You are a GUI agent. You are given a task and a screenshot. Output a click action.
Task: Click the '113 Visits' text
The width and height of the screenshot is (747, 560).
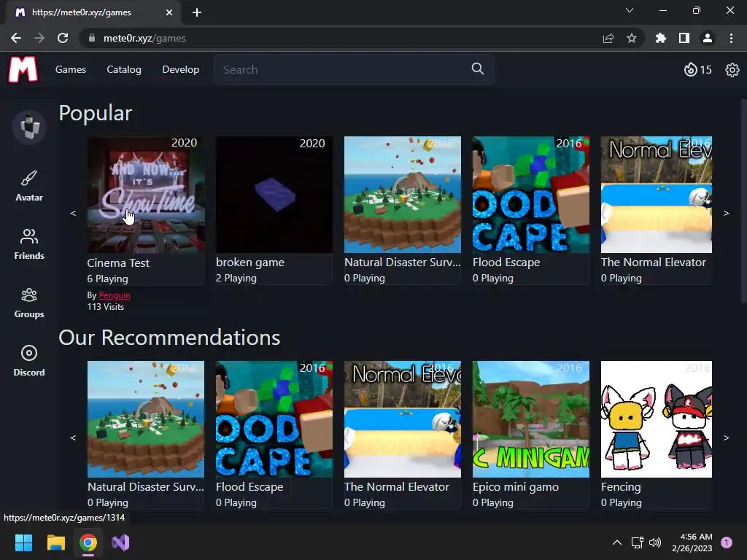coord(105,307)
